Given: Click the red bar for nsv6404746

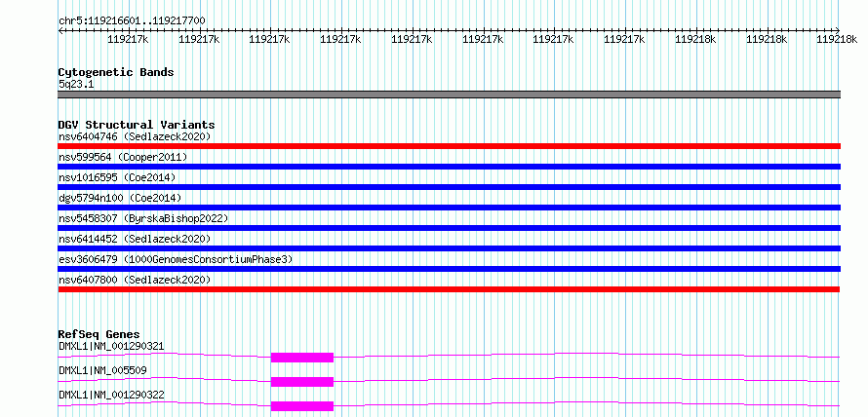Looking at the screenshot, I should (449, 146).
